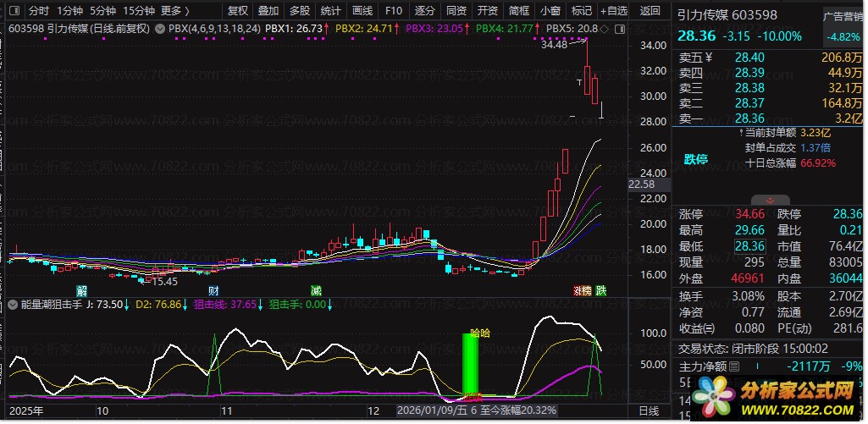This screenshot has height=424, width=868.
Task: Toggle 叠加 overlay mode
Action: 268,11
